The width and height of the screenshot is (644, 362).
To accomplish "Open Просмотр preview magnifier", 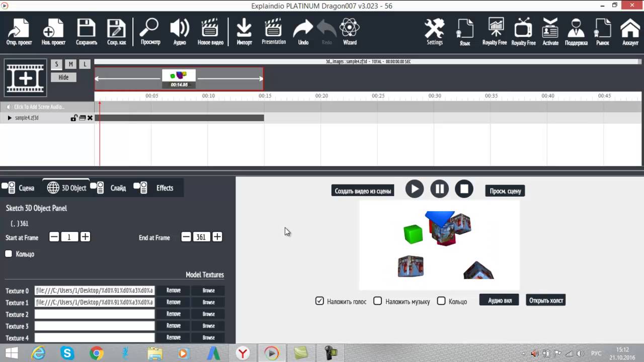I will click(x=150, y=32).
